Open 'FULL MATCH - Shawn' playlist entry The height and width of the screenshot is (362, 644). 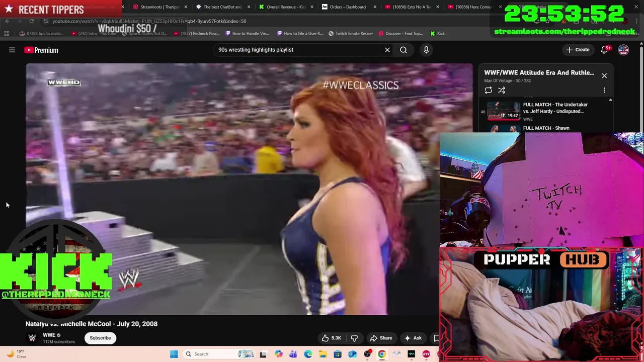pos(546,128)
